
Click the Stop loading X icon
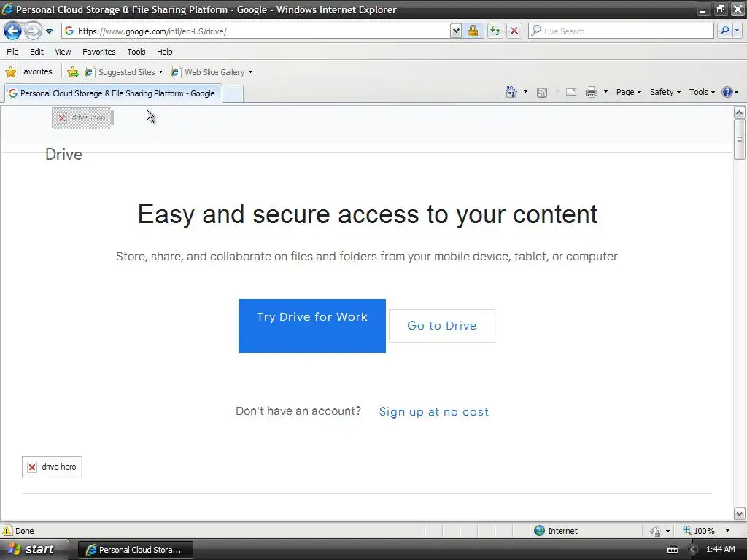514,31
